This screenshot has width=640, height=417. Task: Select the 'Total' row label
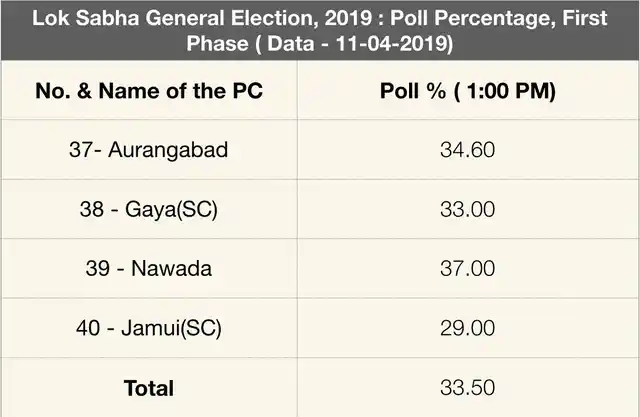[x=149, y=388]
